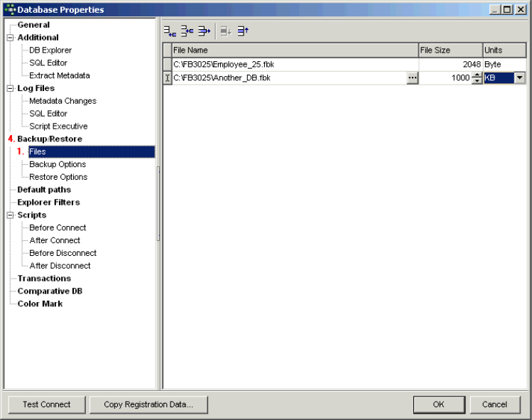This screenshot has width=532, height=420.
Task: Open the Color Mark section
Action: coord(40,303)
